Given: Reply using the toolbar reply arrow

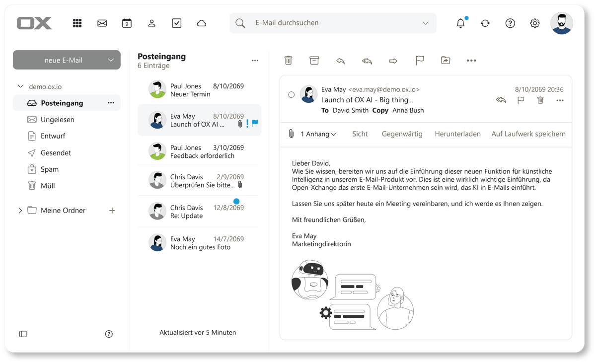Looking at the screenshot, I should coord(341,61).
